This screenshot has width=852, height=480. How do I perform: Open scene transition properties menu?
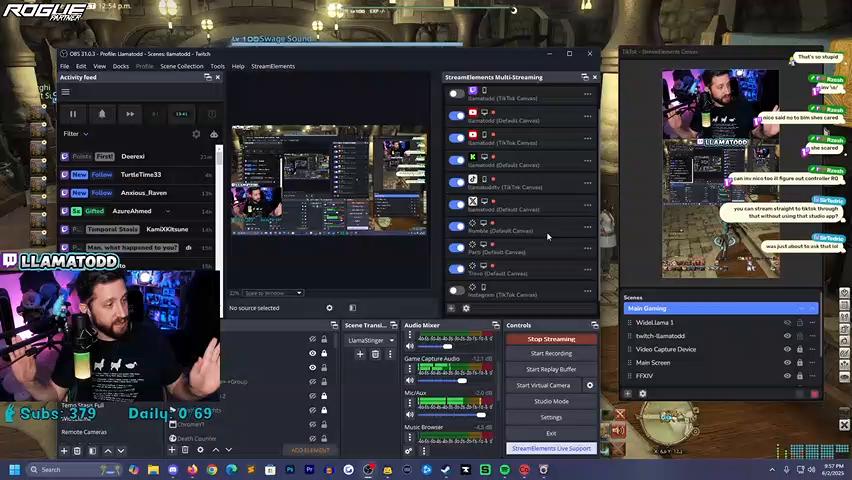coord(390,354)
